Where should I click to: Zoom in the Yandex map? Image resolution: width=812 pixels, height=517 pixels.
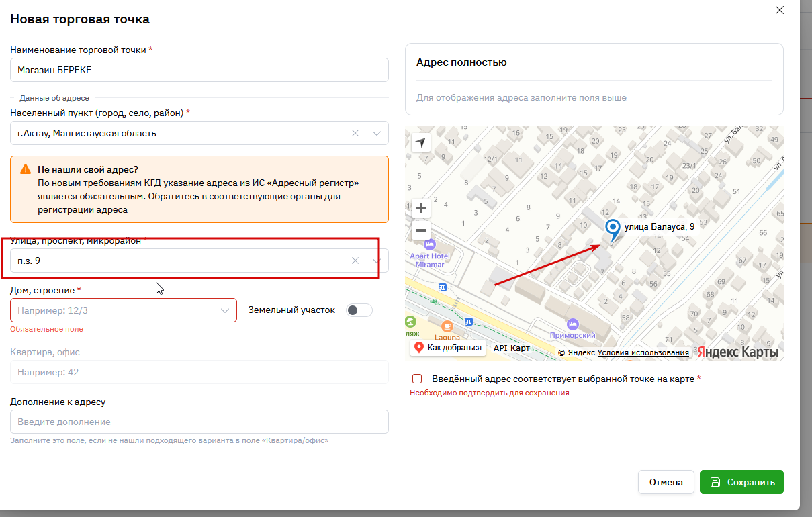pos(421,208)
